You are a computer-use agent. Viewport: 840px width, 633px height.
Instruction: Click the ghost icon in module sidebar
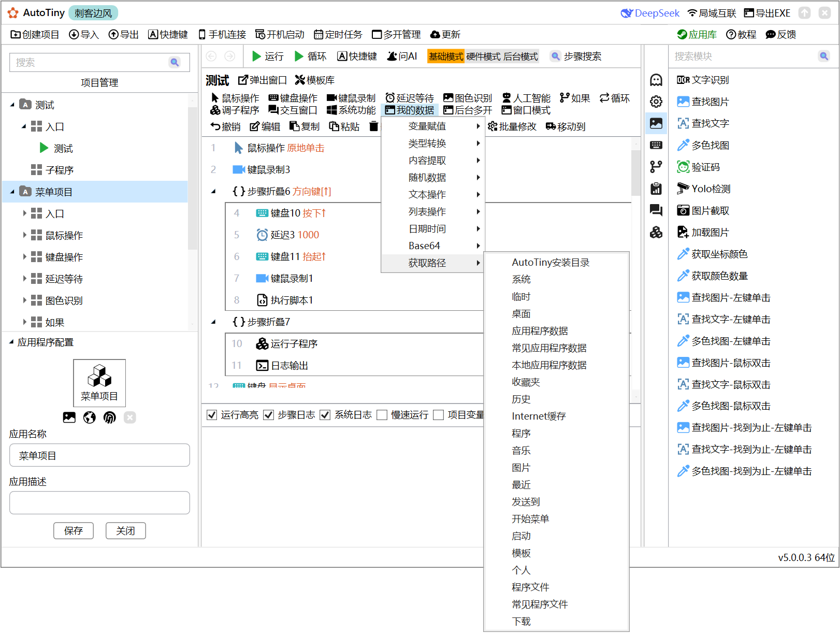656,80
